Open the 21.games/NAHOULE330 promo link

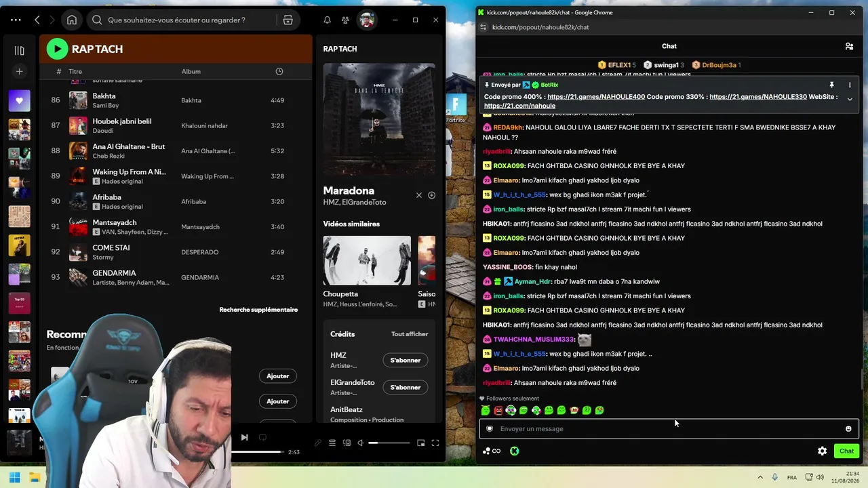758,97
